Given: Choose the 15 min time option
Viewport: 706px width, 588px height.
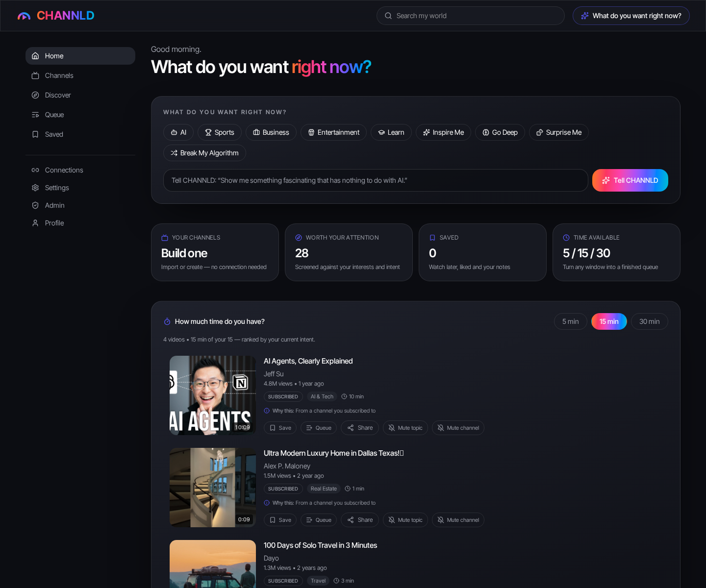Looking at the screenshot, I should coord(609,321).
